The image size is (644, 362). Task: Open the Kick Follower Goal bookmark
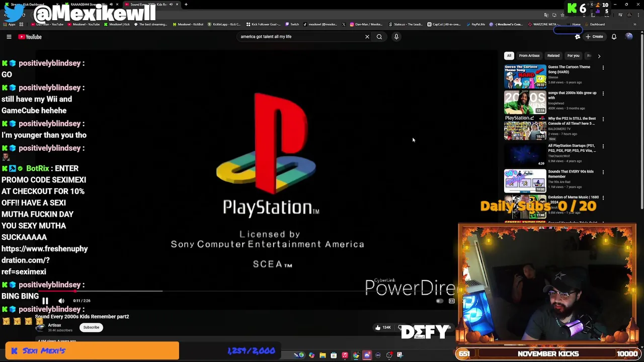click(x=263, y=24)
